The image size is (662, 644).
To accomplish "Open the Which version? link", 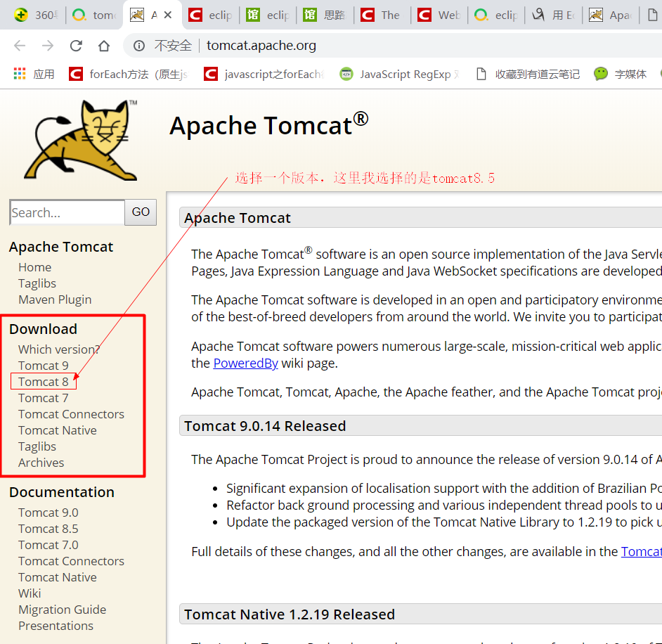I will pyautogui.click(x=58, y=349).
